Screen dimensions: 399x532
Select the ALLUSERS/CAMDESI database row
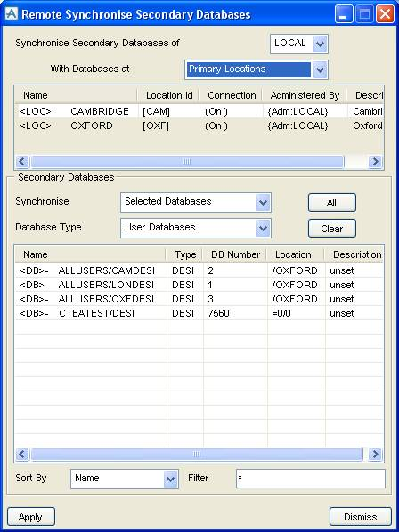point(199,270)
